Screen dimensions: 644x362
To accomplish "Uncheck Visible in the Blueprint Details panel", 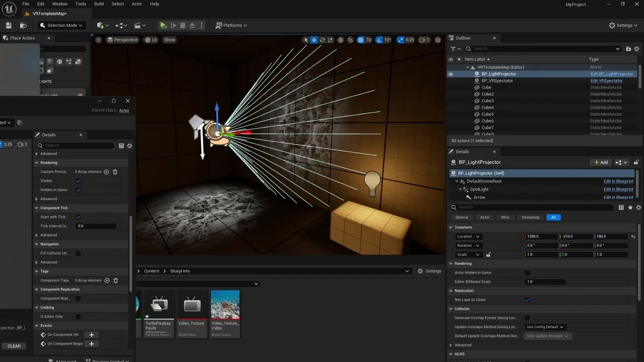I will pos(78,181).
